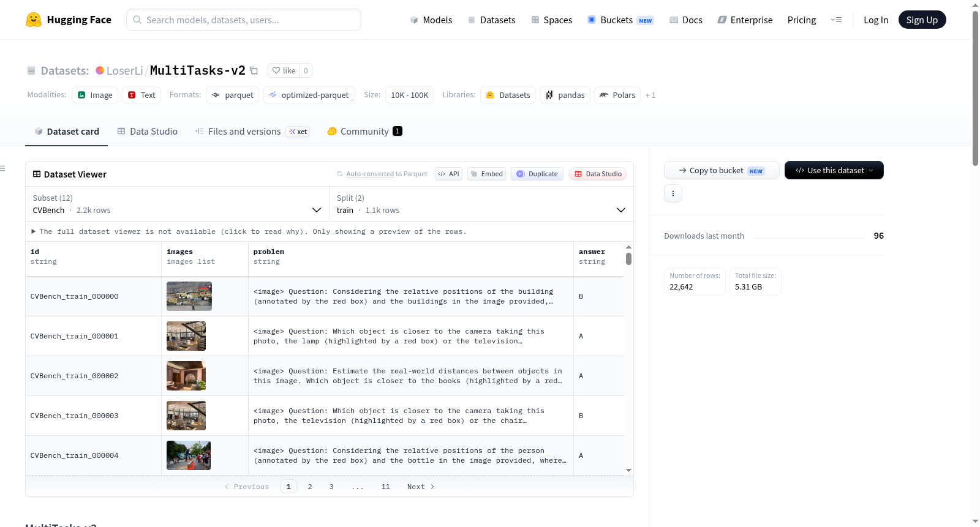
Task: Open the Community tab
Action: tap(364, 131)
